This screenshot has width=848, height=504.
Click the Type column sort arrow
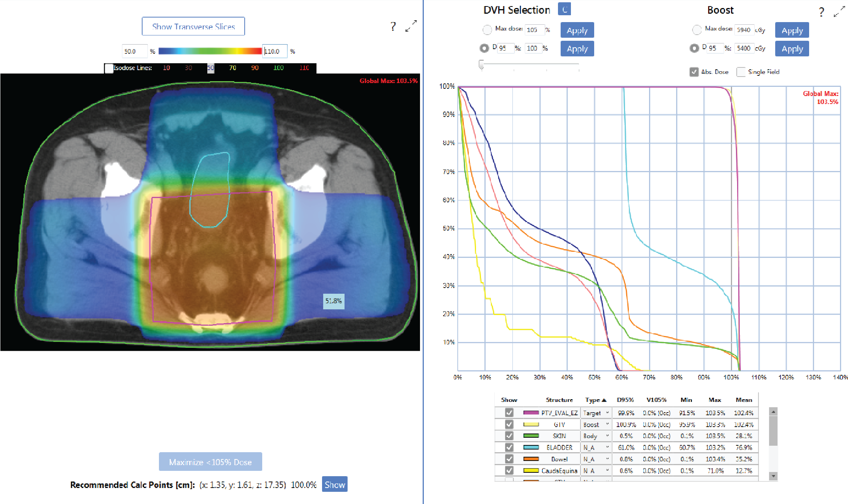click(x=604, y=400)
